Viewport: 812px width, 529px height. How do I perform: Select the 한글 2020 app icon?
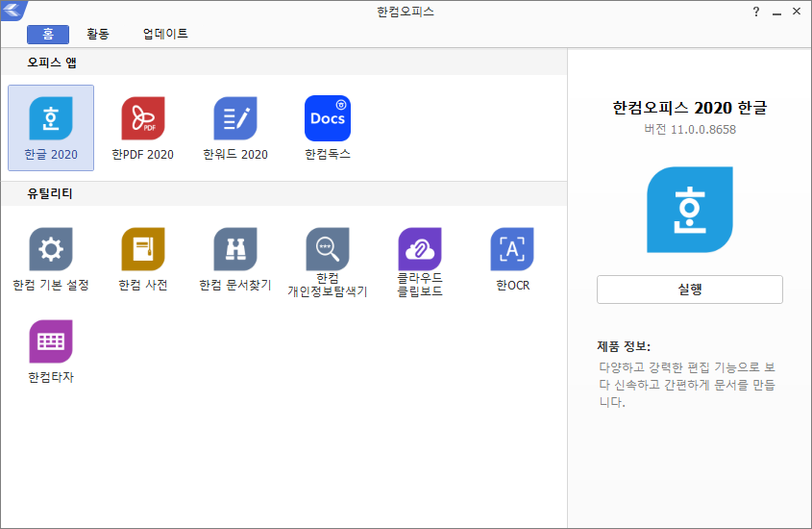51,118
